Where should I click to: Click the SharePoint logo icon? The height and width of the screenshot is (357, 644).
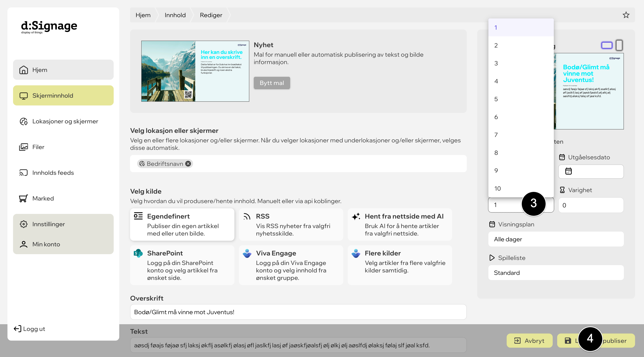(x=138, y=253)
